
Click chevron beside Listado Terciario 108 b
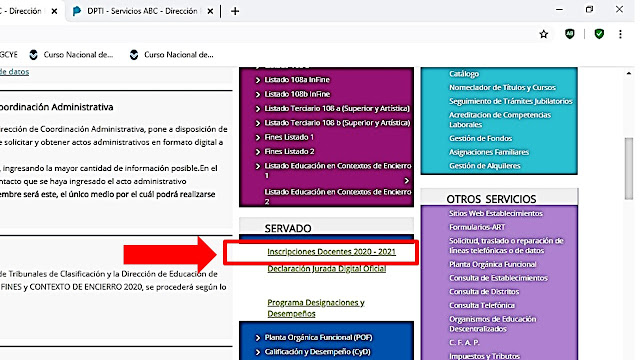[x=258, y=123]
